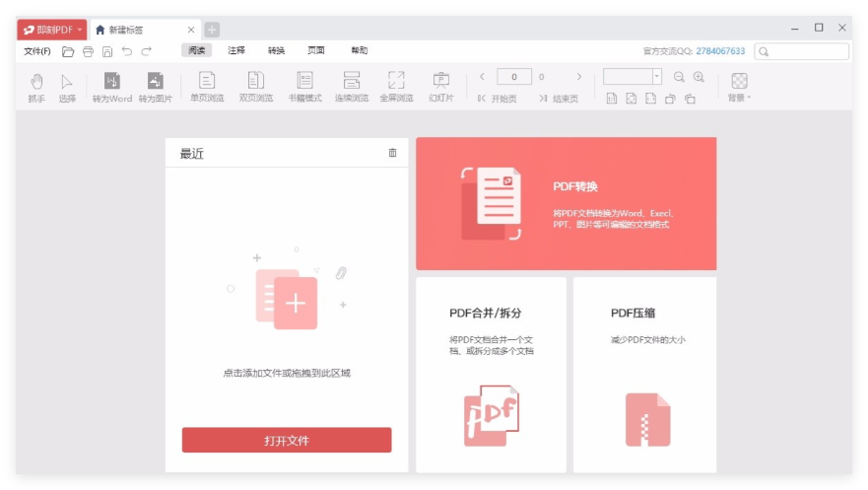
Task: Click the fit page icon
Action: (x=632, y=99)
